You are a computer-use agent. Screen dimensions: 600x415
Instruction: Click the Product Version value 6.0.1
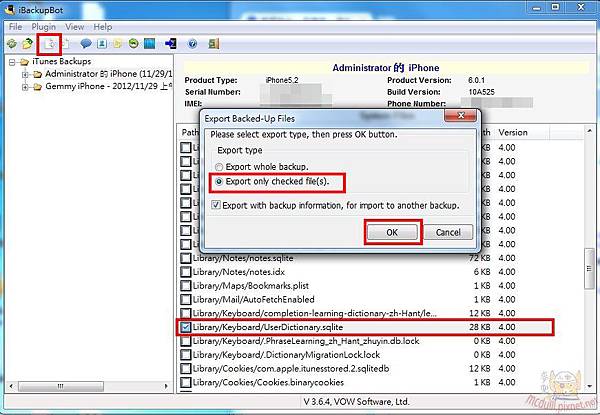[x=476, y=81]
